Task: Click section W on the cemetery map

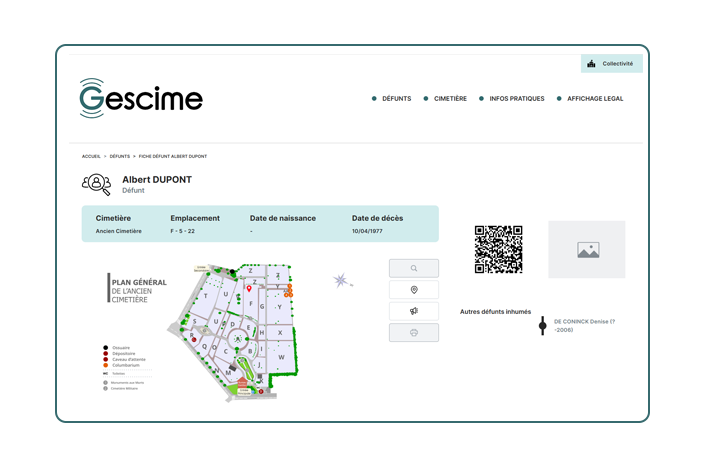Action: tap(283, 356)
